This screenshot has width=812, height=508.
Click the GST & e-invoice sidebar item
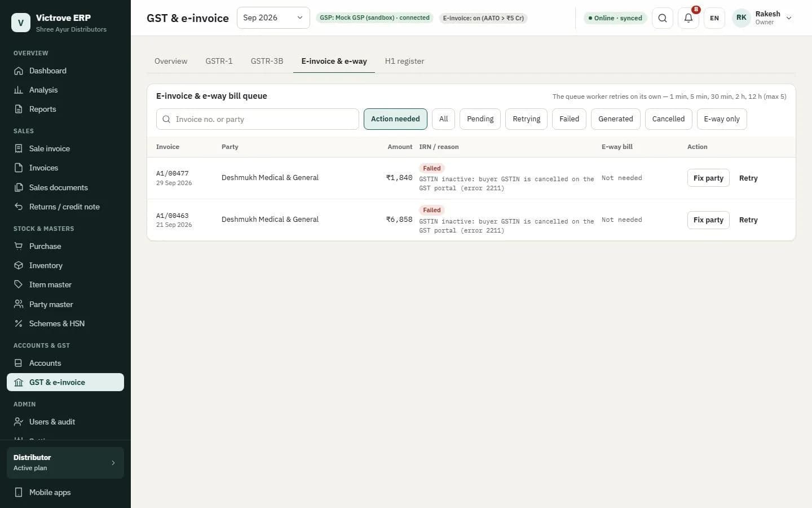click(x=65, y=382)
